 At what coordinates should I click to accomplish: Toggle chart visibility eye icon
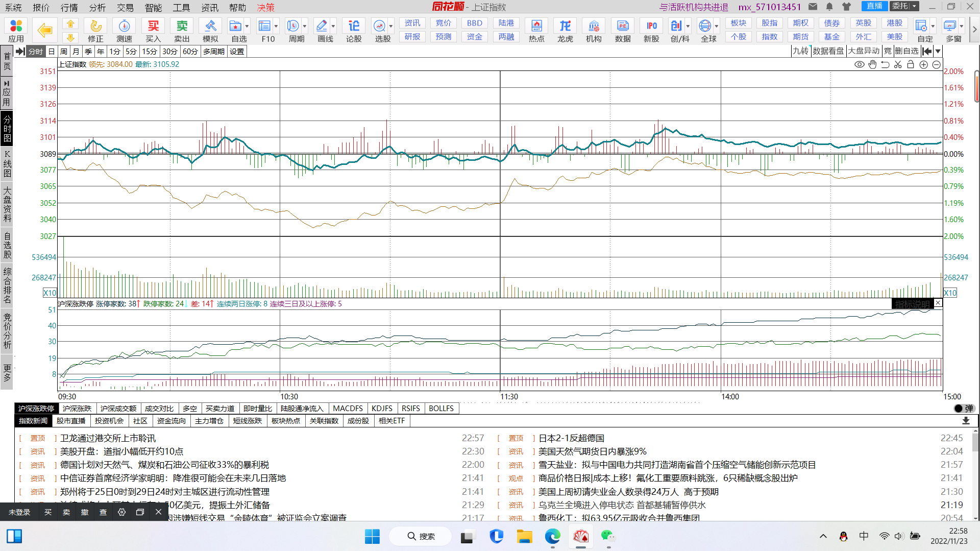[x=860, y=64]
